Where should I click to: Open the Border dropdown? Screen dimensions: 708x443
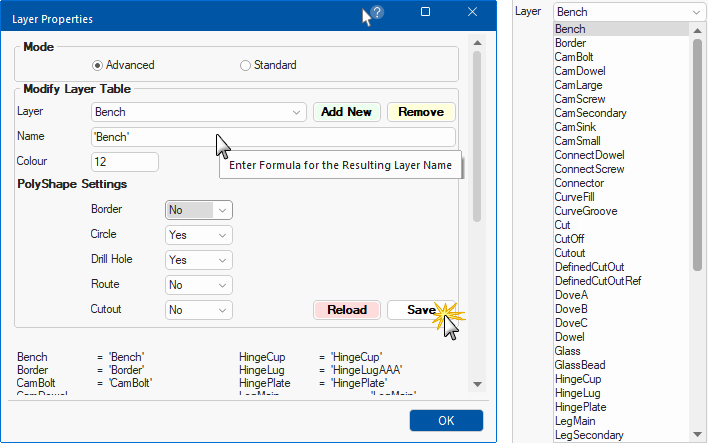click(198, 210)
